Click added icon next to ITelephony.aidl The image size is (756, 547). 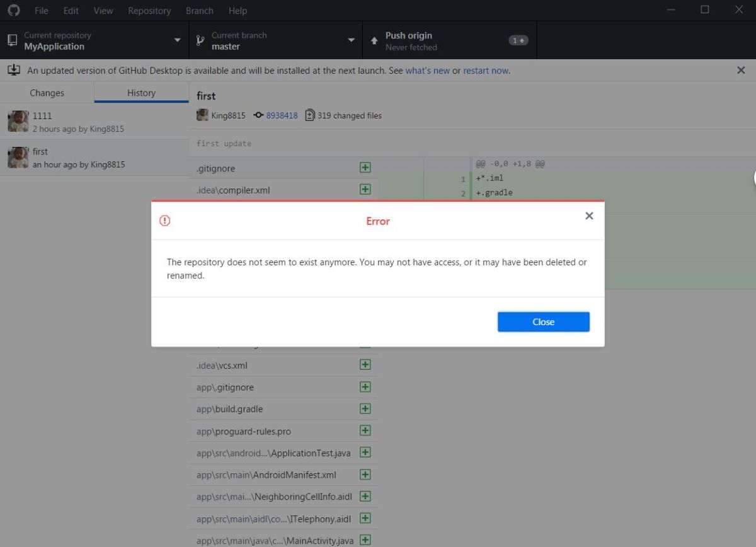365,517
